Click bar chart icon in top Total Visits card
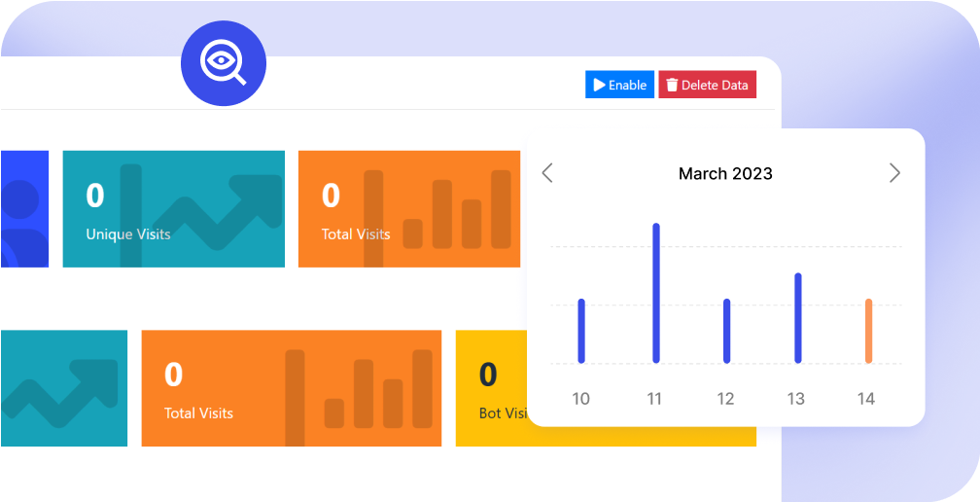The width and height of the screenshot is (980, 502). (455, 210)
